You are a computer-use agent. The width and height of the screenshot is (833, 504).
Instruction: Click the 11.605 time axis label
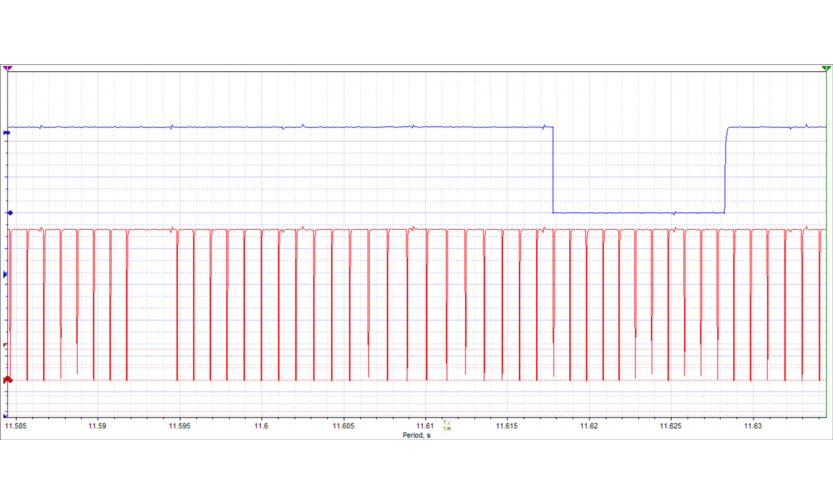(x=343, y=426)
